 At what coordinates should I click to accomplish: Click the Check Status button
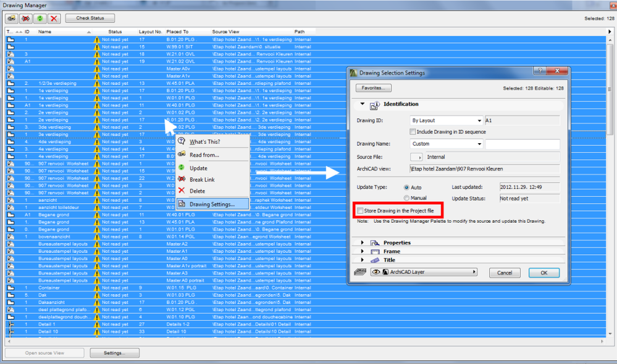tap(90, 18)
